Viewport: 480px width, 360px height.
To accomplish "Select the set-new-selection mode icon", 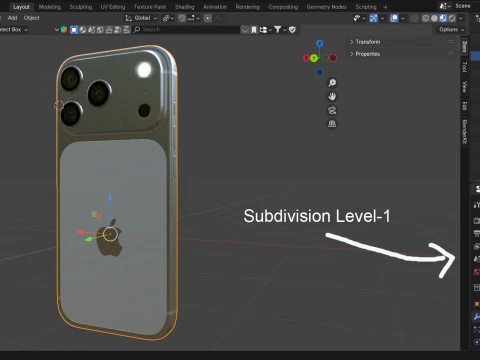I will (x=74, y=30).
